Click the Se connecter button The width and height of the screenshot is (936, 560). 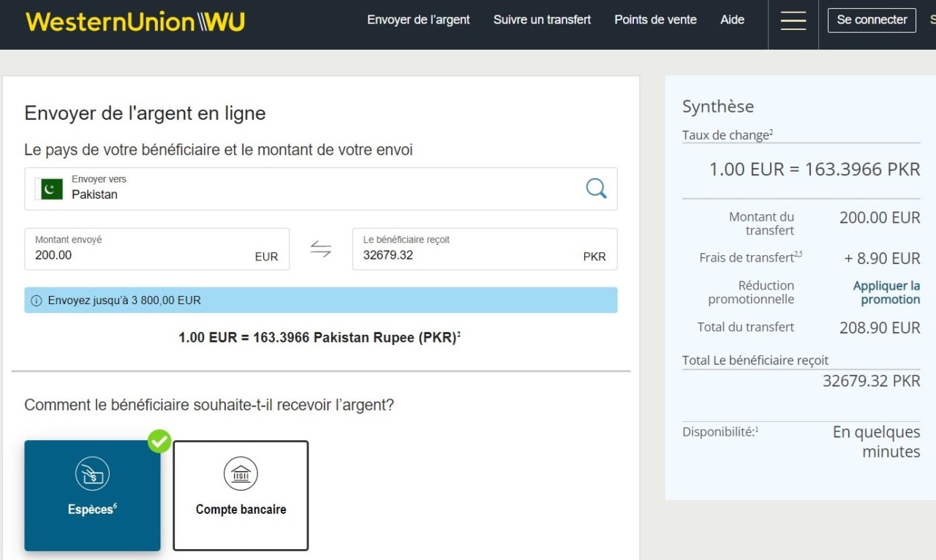point(872,20)
